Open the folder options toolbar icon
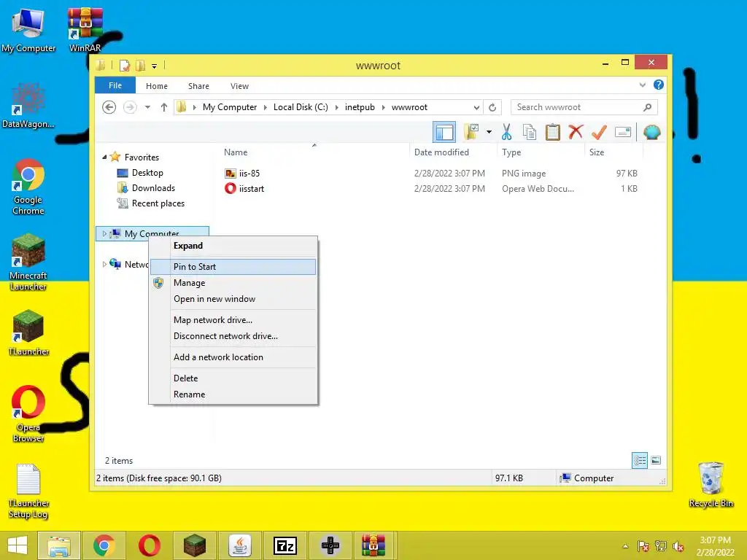Screen dimensions: 747x560 point(471,132)
